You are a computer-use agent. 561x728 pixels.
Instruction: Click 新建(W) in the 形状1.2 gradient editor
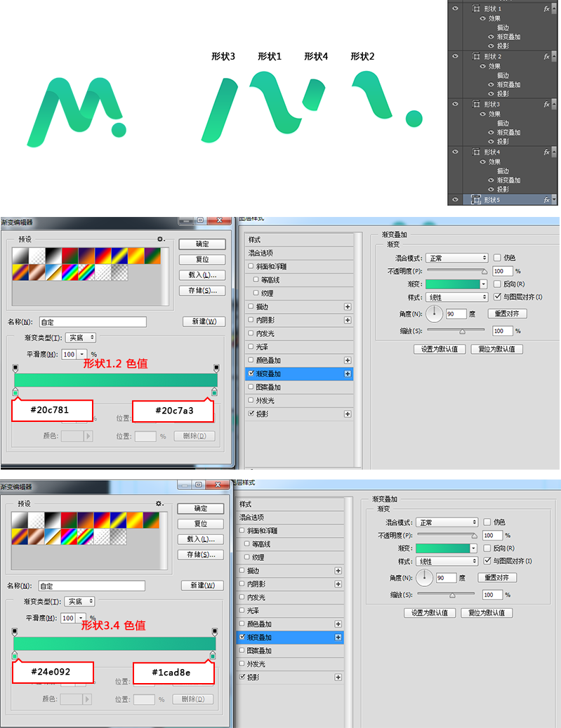204,322
